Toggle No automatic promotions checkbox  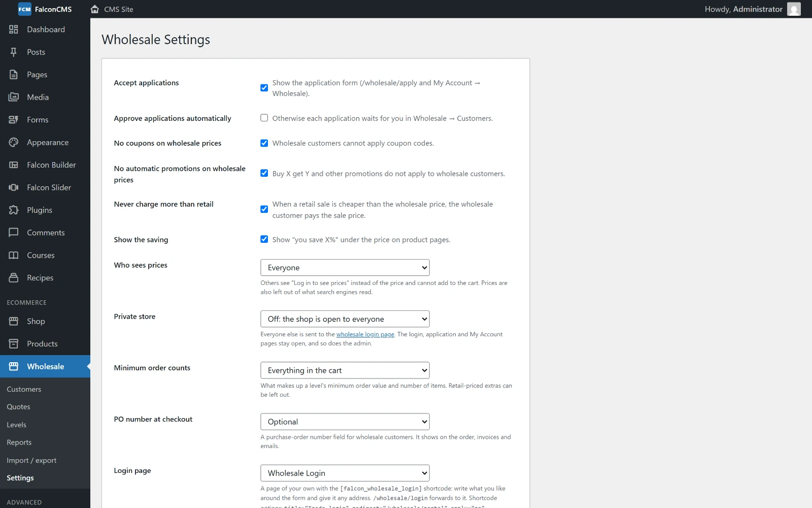point(264,173)
